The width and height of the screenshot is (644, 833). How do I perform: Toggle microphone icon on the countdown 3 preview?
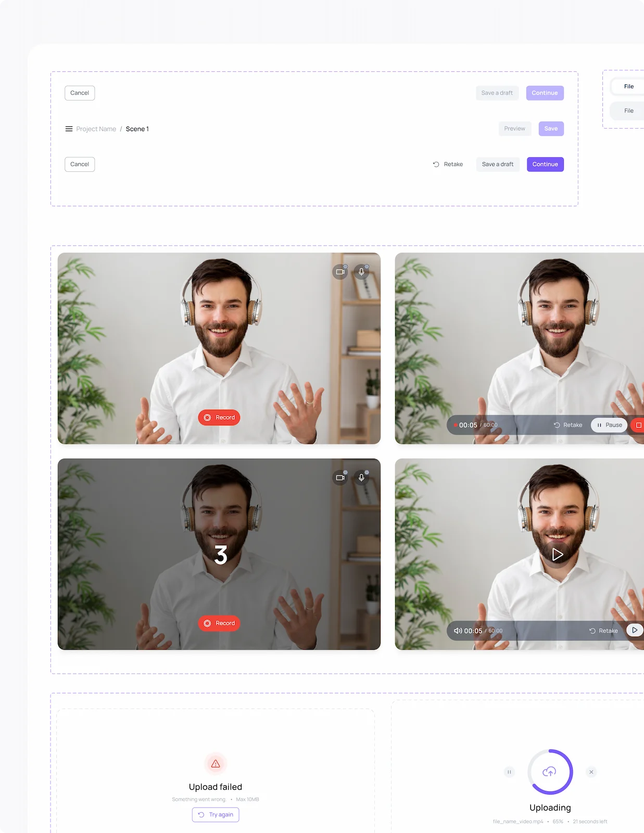click(x=361, y=477)
